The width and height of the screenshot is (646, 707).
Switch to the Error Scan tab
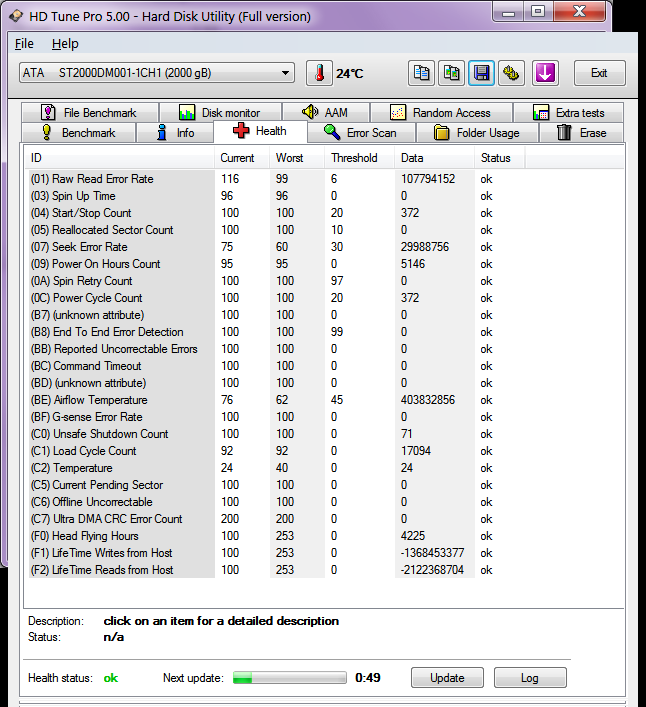361,133
